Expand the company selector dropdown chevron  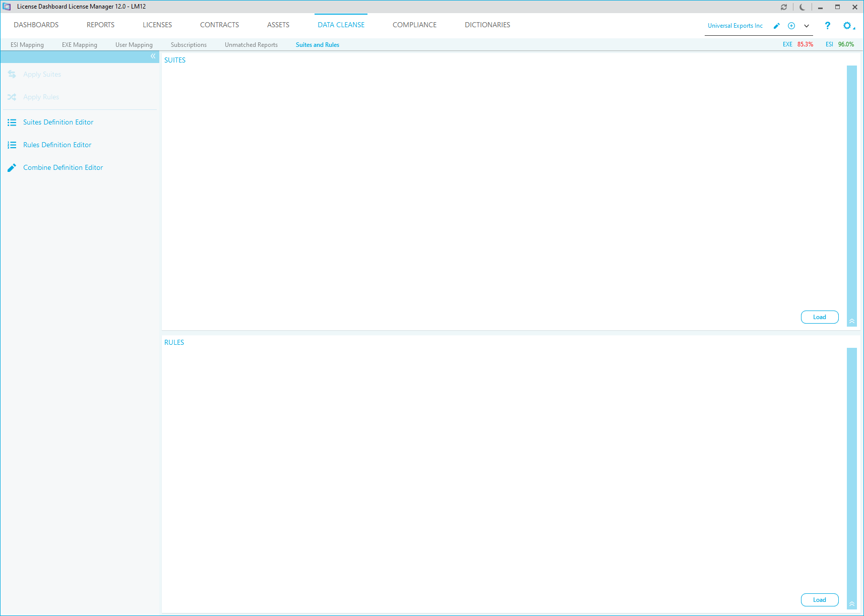pos(807,26)
